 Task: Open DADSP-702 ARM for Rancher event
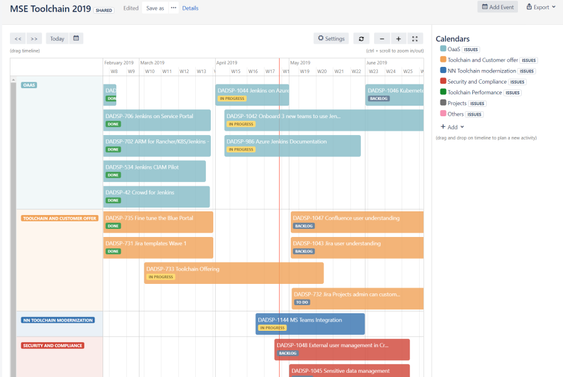point(157,146)
